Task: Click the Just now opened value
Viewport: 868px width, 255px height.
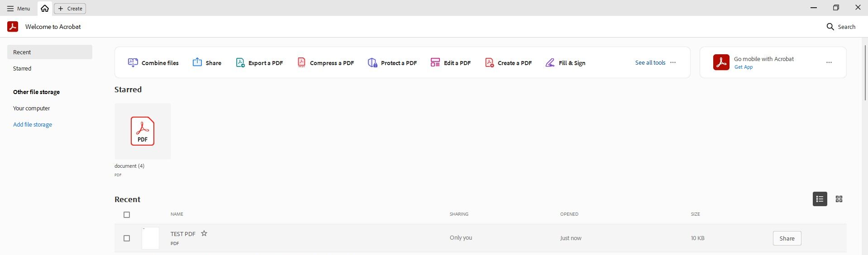Action: [x=571, y=238]
